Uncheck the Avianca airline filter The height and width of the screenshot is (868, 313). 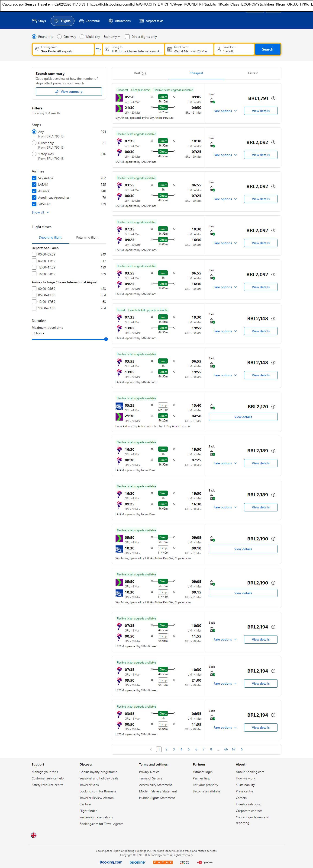coord(34,191)
